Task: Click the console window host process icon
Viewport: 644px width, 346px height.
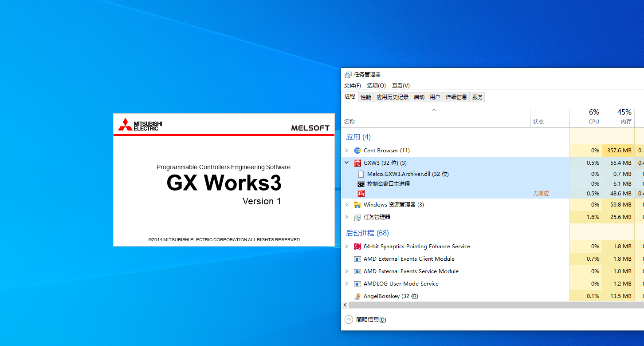Action: point(361,184)
